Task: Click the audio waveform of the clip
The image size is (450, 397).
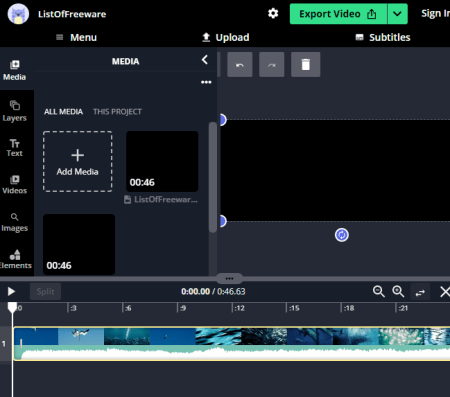Action: point(232,353)
